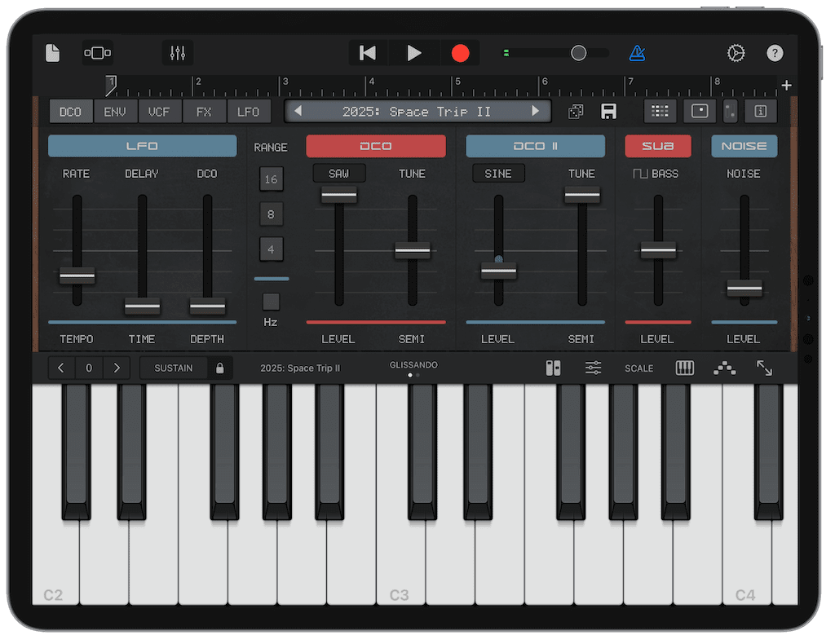This screenshot has width=835, height=644.
Task: Open the info panel icon
Action: pos(761,111)
